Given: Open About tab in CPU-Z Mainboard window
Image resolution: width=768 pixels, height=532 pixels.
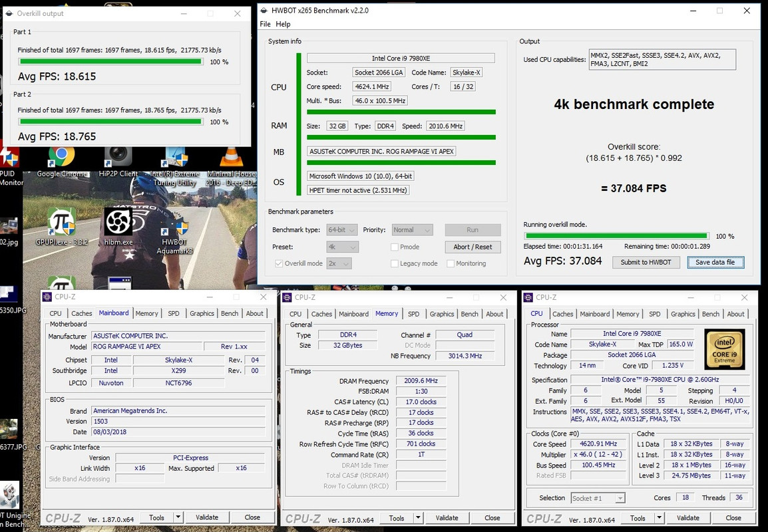Looking at the screenshot, I should (x=255, y=313).
